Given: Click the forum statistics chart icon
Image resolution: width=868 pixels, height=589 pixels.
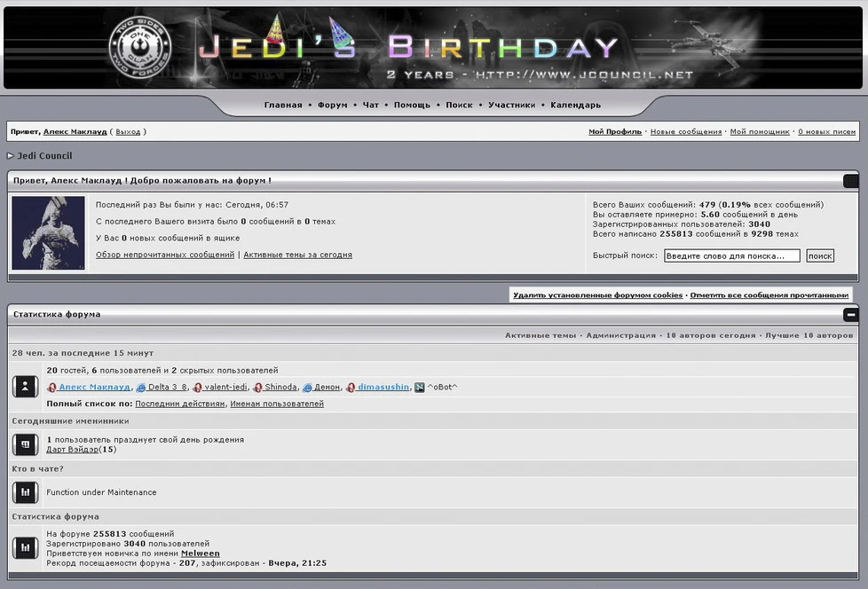Looking at the screenshot, I should [x=25, y=548].
